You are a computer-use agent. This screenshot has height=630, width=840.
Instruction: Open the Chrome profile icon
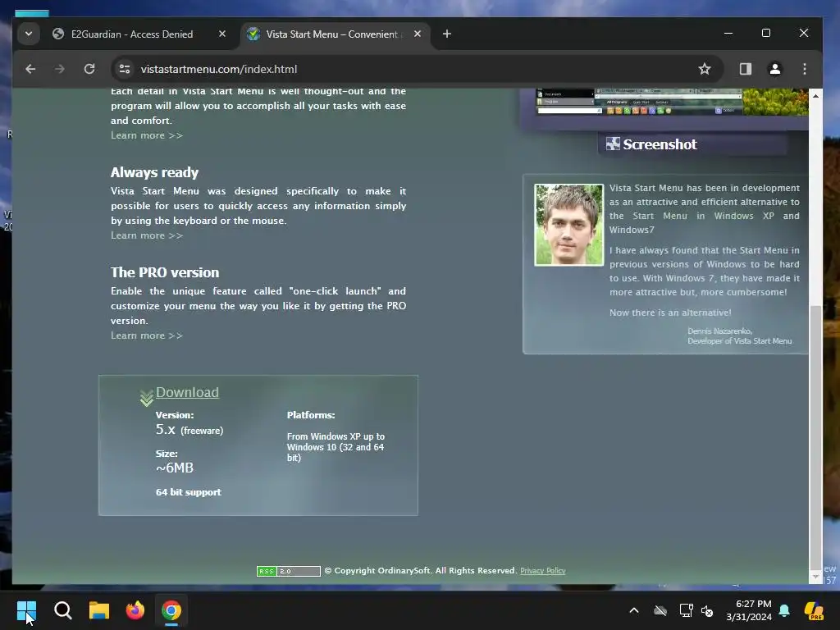tap(774, 69)
